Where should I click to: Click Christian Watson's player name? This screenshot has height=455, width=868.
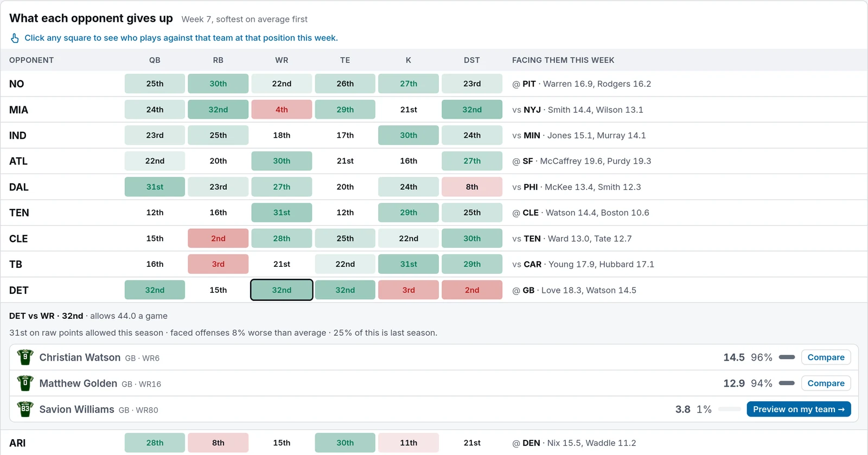coord(80,357)
